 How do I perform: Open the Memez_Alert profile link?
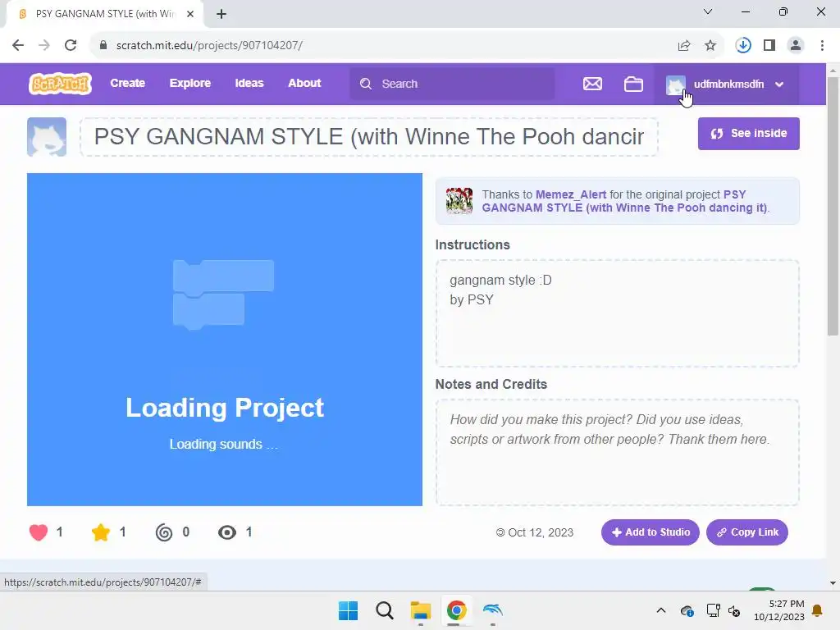[x=571, y=194]
